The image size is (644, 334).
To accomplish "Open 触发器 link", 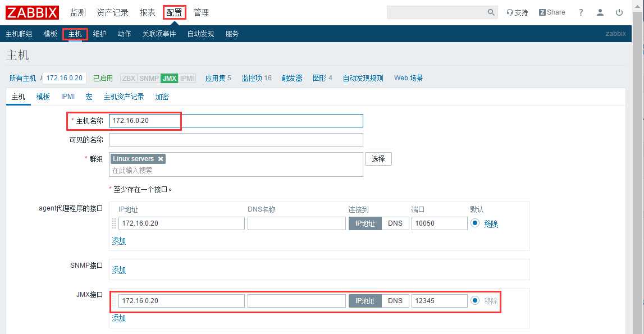I will click(x=292, y=78).
